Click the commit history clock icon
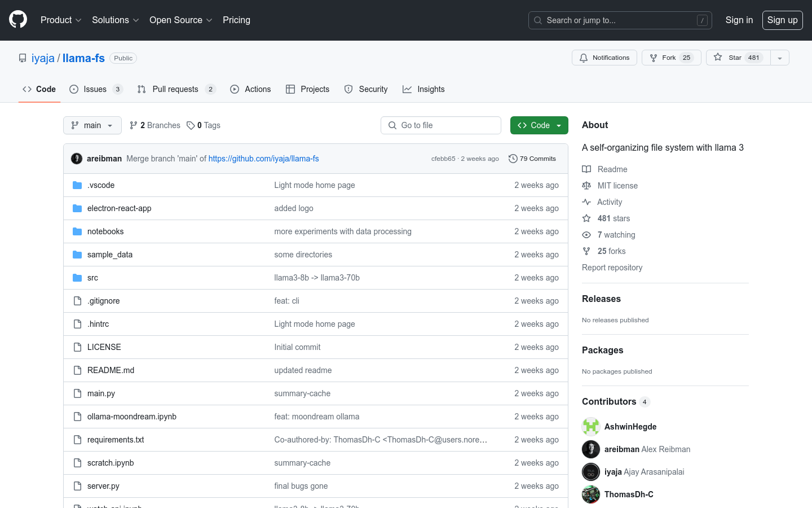The image size is (812, 508). [x=513, y=159]
